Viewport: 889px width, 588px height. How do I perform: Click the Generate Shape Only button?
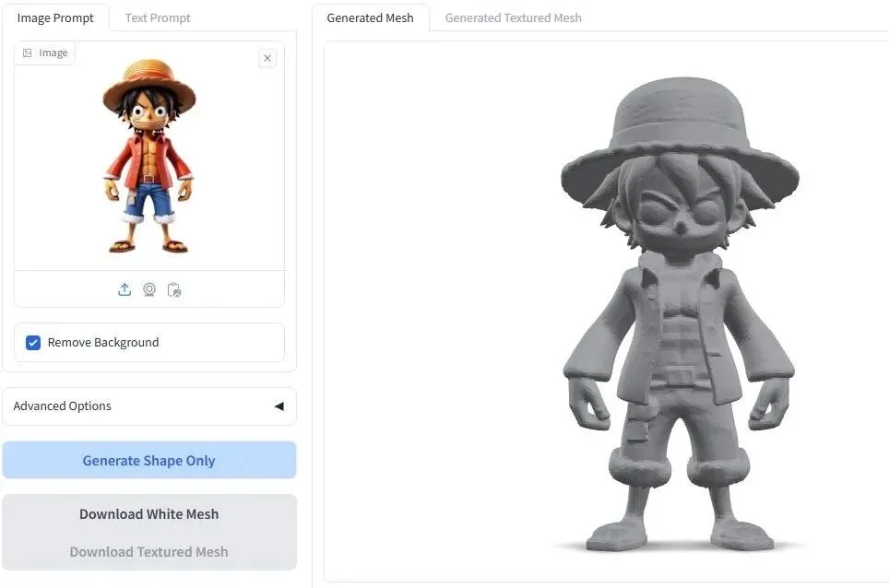pyautogui.click(x=149, y=460)
